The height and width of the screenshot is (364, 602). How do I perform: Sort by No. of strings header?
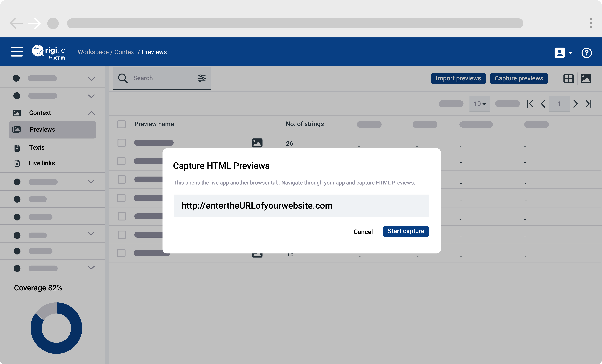pos(305,124)
